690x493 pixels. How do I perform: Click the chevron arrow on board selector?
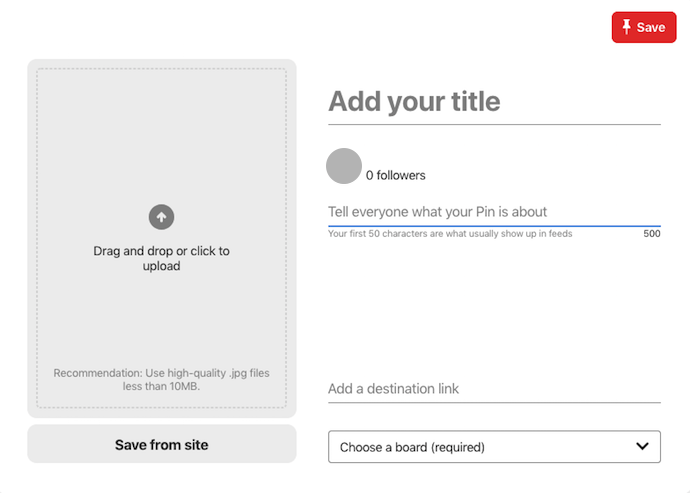[642, 446]
